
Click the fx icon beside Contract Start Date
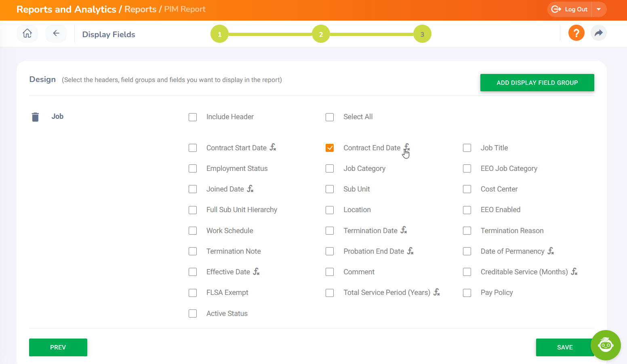[x=273, y=147]
